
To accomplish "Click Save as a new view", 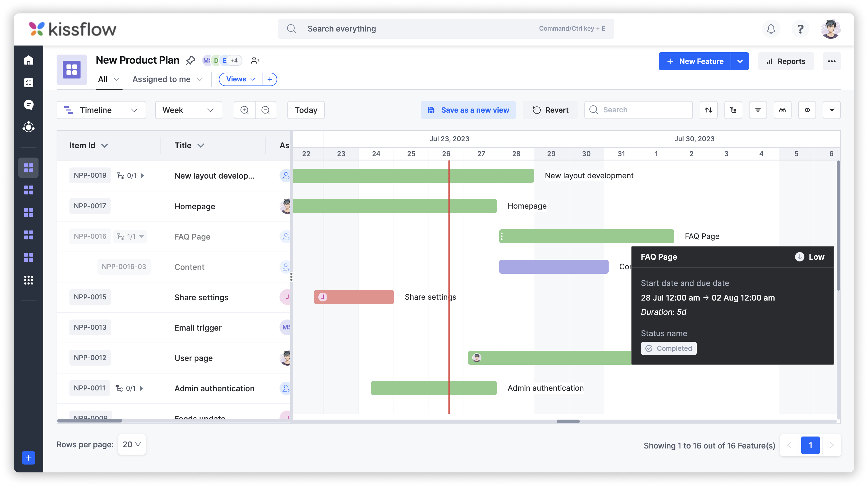I will (x=468, y=110).
